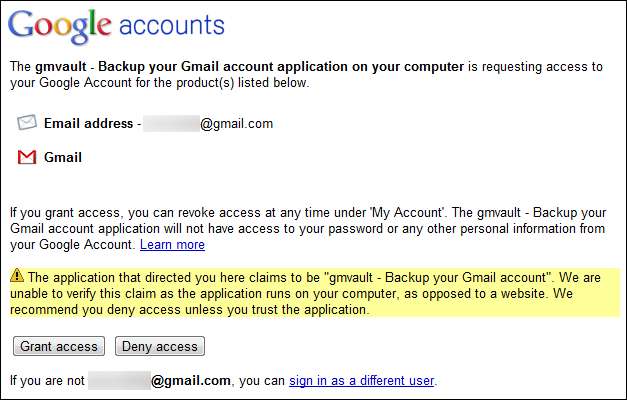The image size is (627, 400).
Task: Click the yellow warning triangle icon
Action: tap(18, 276)
